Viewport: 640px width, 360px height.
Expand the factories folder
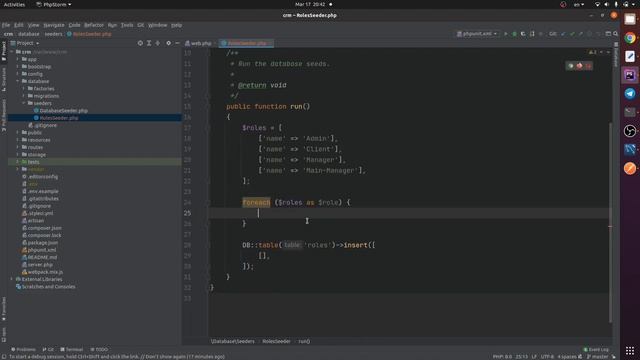[x=24, y=89]
